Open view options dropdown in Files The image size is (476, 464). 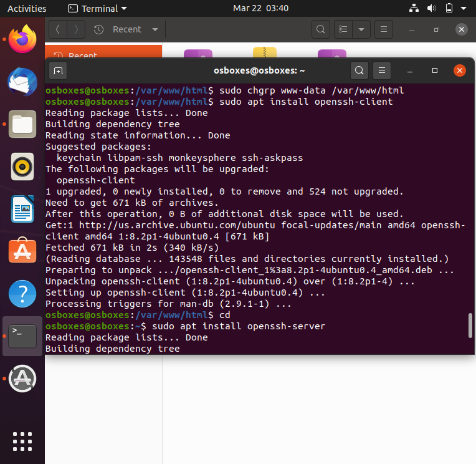pyautogui.click(x=361, y=29)
